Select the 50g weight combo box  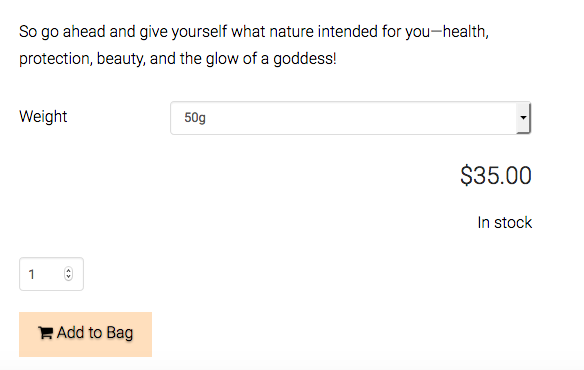(x=350, y=118)
